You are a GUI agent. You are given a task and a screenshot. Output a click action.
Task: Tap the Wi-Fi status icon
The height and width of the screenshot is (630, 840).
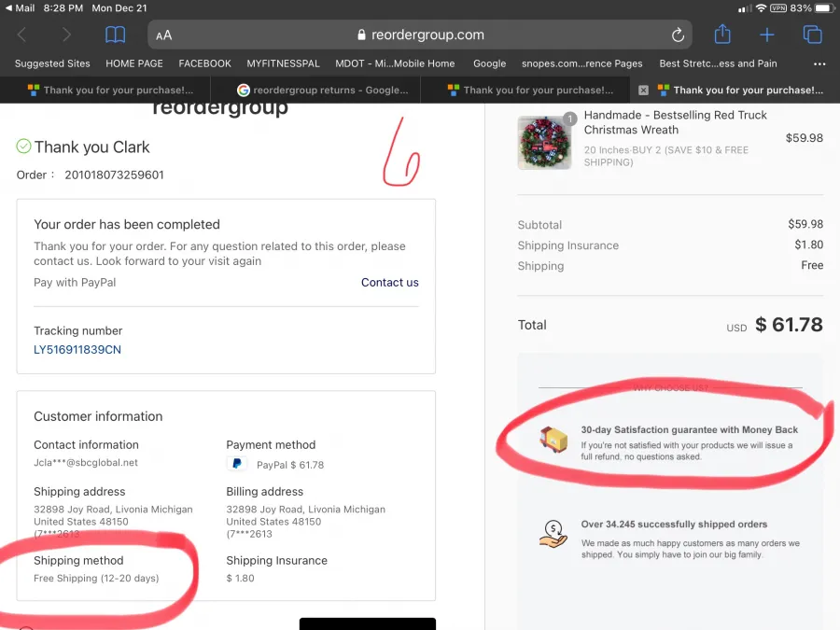[x=761, y=8]
